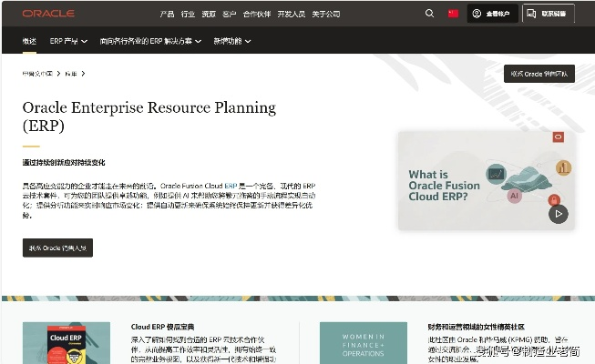The image size is (595, 364).
Task: Open the 关于公司 about menu
Action: coord(326,14)
